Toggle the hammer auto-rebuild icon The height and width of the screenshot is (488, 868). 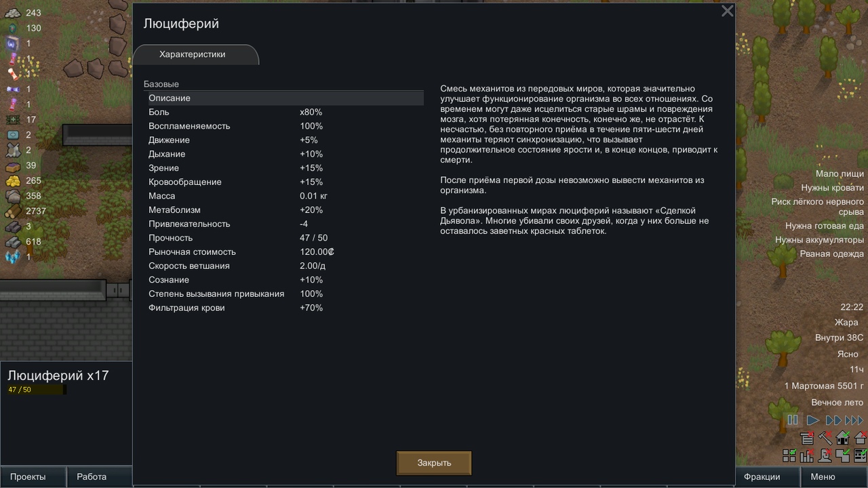coord(825,439)
